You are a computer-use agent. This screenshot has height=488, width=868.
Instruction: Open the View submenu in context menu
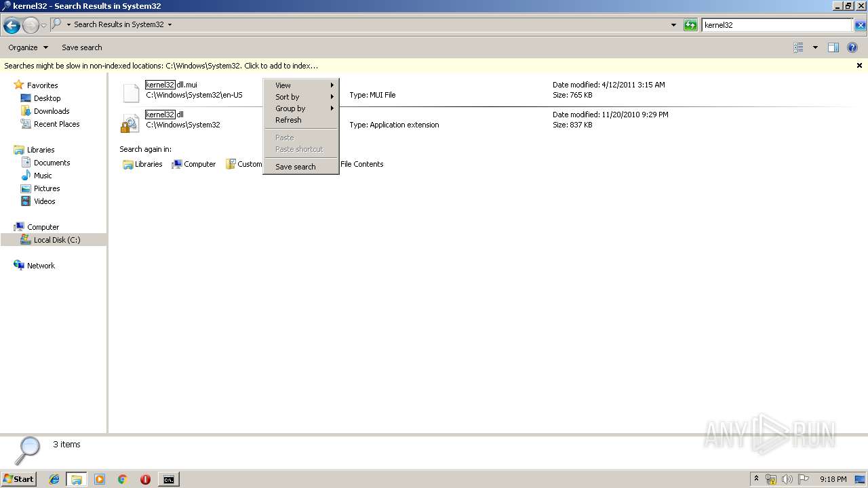pos(301,85)
